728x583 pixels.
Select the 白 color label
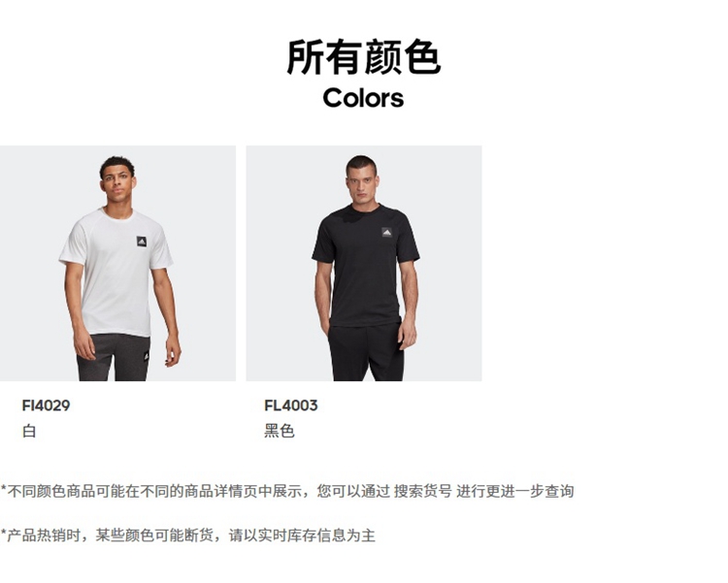coord(29,432)
